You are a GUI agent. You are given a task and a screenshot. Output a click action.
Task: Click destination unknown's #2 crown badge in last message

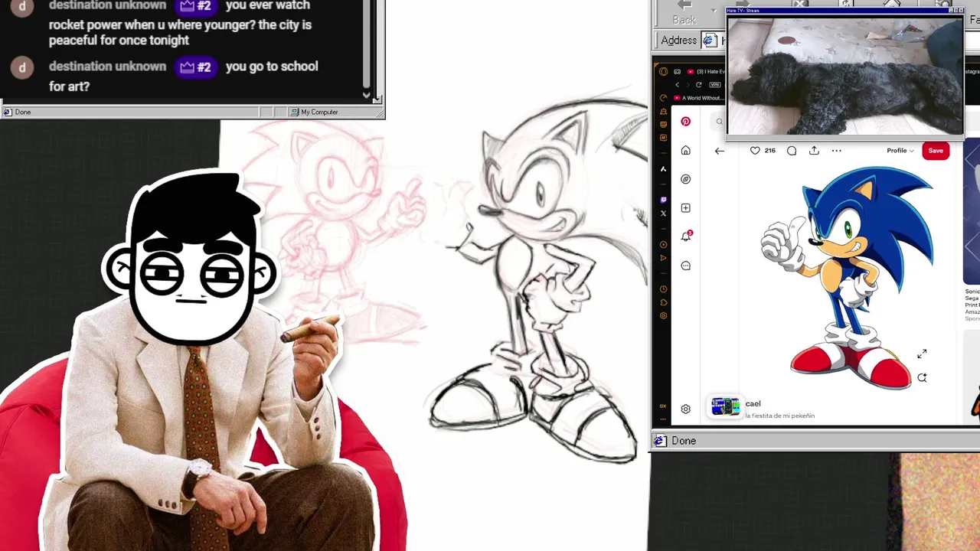click(195, 67)
